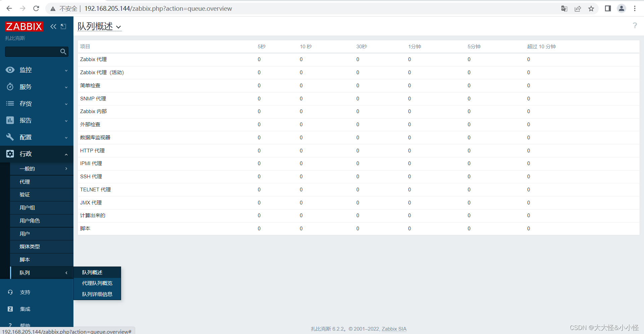The height and width of the screenshot is (334, 644).
Task: Open the browser side panel icon
Action: click(x=608, y=9)
